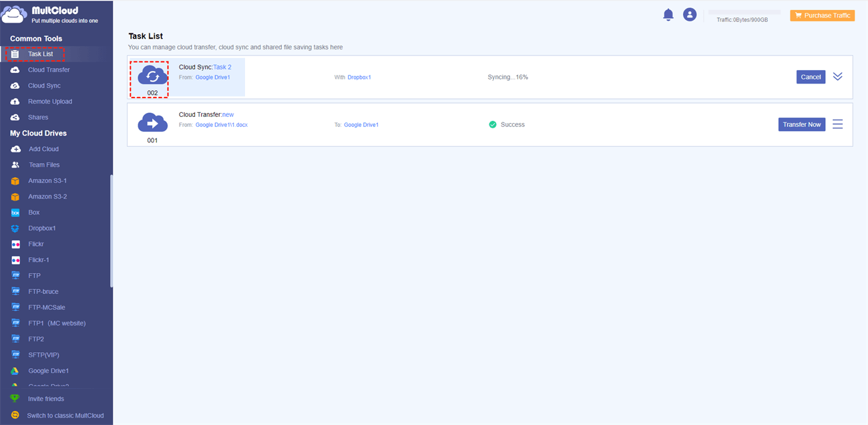Click the Switch to classic MultCloud icon

click(x=15, y=415)
